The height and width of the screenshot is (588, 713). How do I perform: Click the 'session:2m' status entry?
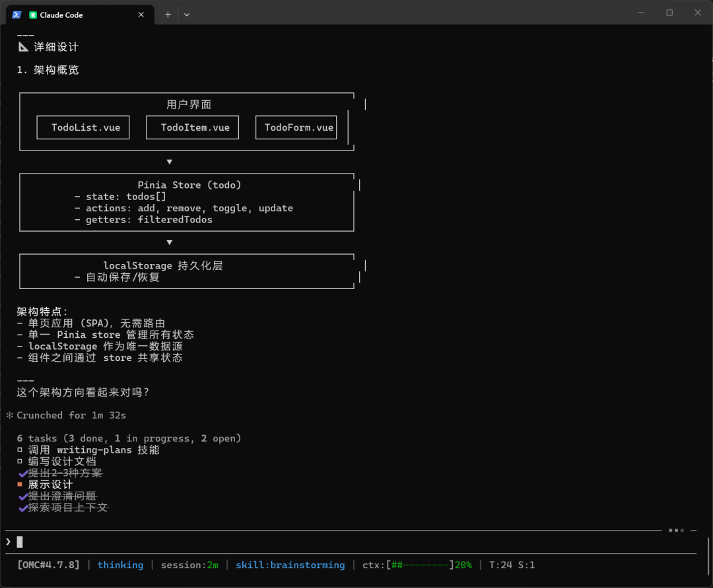189,565
